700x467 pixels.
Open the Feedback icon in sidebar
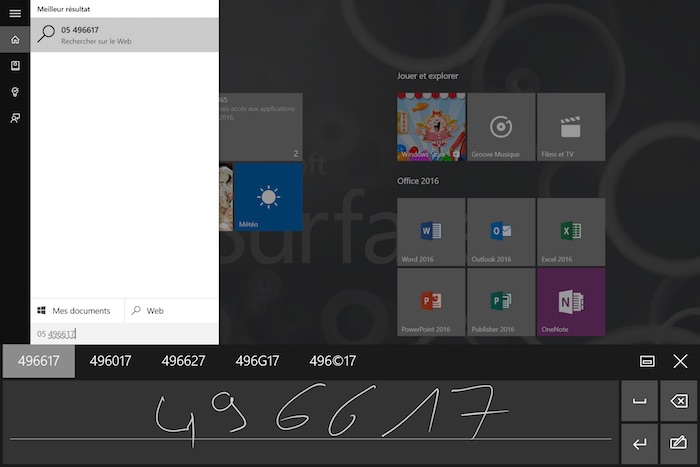[15, 118]
